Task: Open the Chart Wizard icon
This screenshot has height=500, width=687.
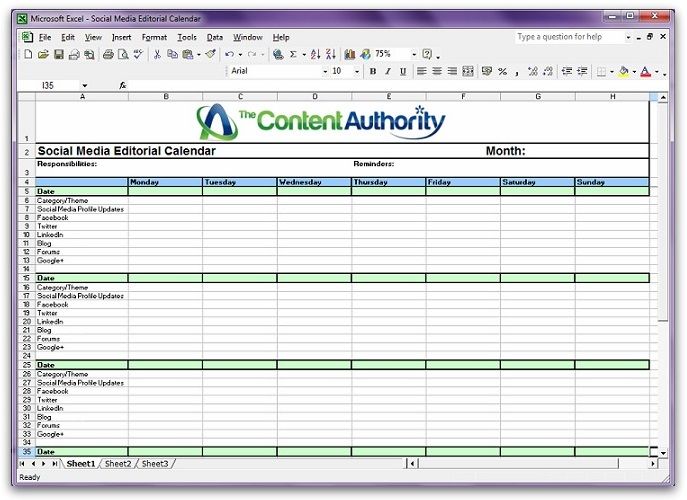Action: (350, 54)
